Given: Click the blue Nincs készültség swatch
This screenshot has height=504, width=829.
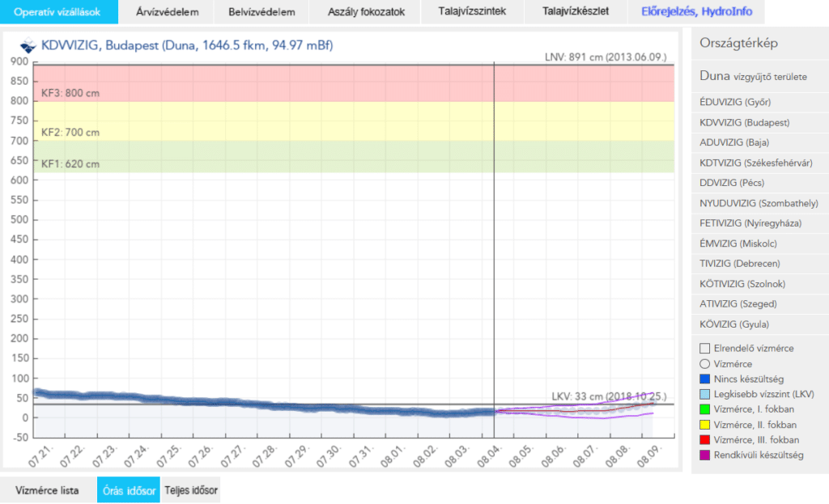Looking at the screenshot, I should (705, 379).
